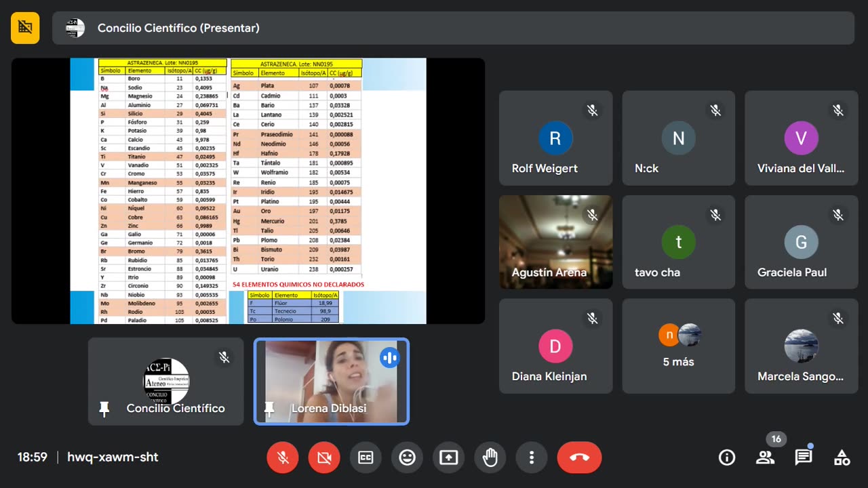
Task: Enable closed captions
Action: click(x=366, y=457)
